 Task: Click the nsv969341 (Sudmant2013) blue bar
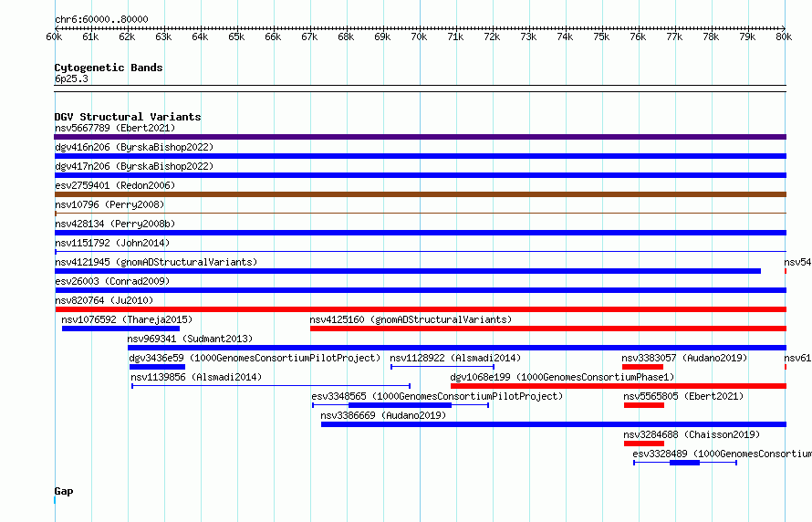coord(457,348)
